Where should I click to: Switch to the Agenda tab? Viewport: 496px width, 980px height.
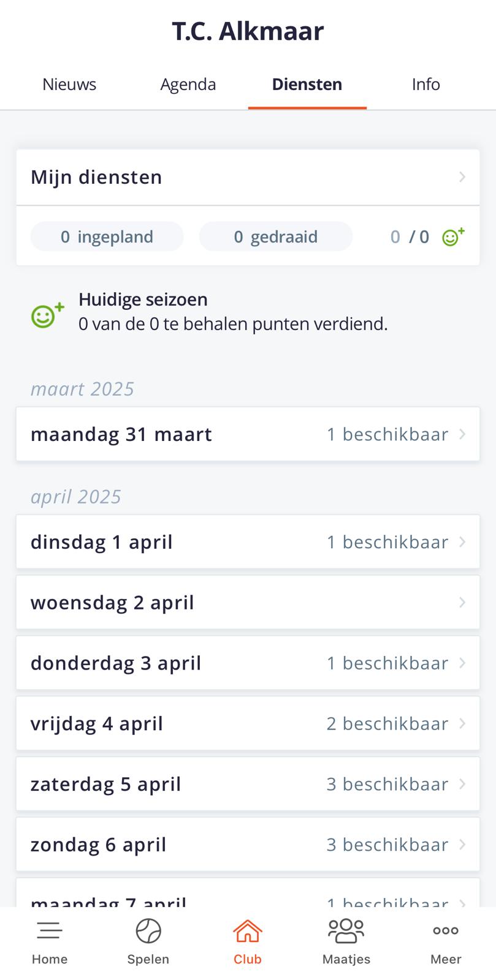point(188,84)
